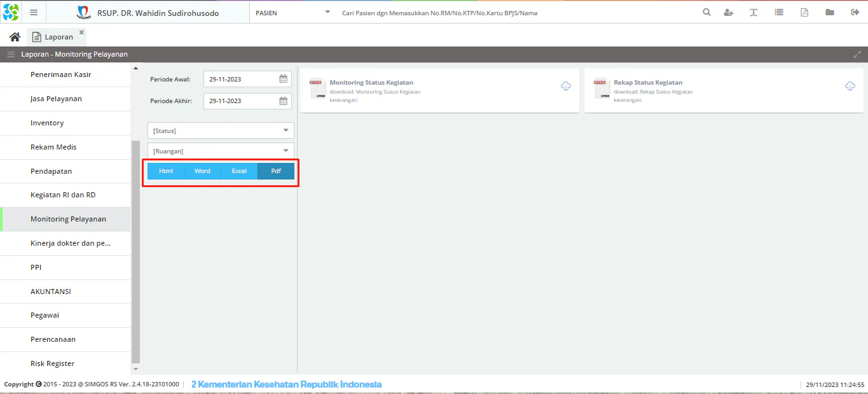This screenshot has width=868, height=394.
Task: Choose Html output format
Action: 166,171
